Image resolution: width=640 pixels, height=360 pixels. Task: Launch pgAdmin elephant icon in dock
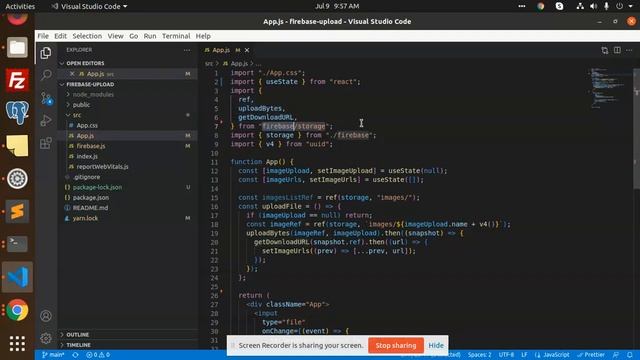click(17, 113)
